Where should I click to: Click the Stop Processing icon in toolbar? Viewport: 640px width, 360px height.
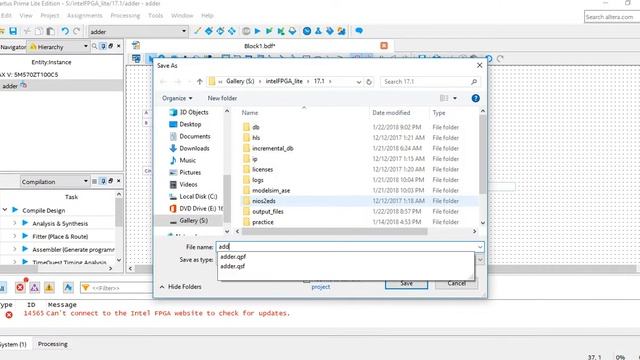click(246, 31)
